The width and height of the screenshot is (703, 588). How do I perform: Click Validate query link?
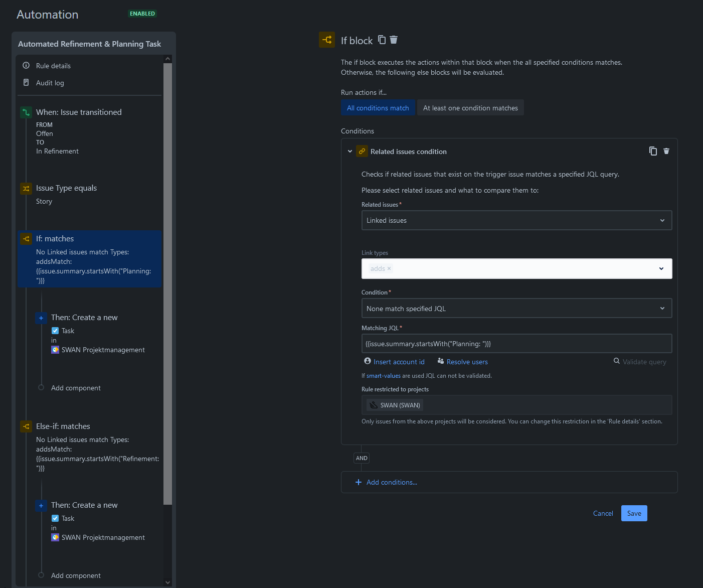pyautogui.click(x=644, y=362)
